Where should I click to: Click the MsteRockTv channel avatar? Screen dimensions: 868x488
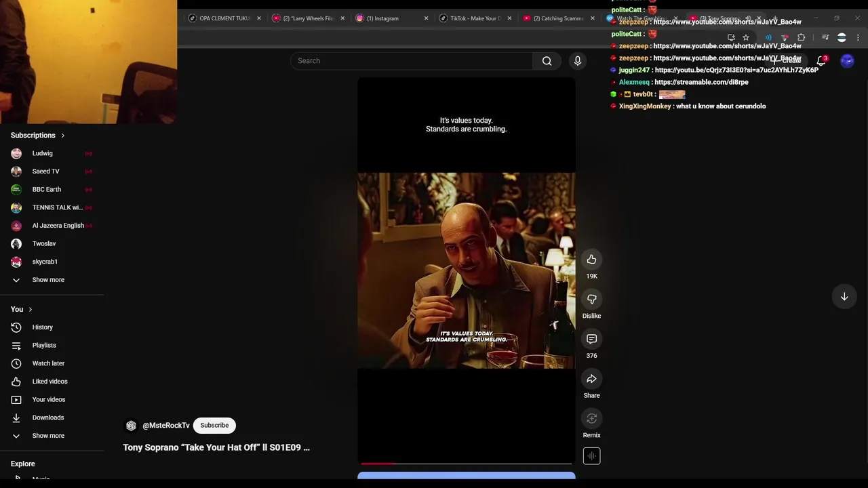(131, 426)
